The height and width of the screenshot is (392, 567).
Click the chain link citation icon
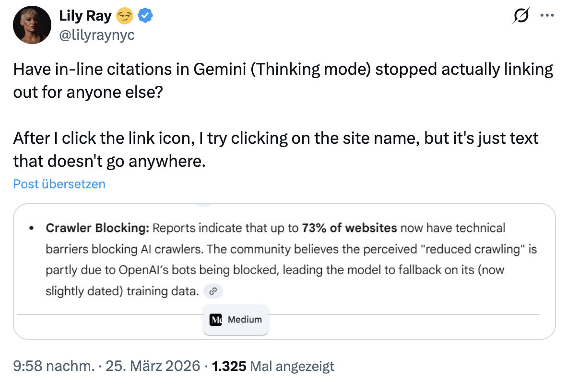coord(213,291)
